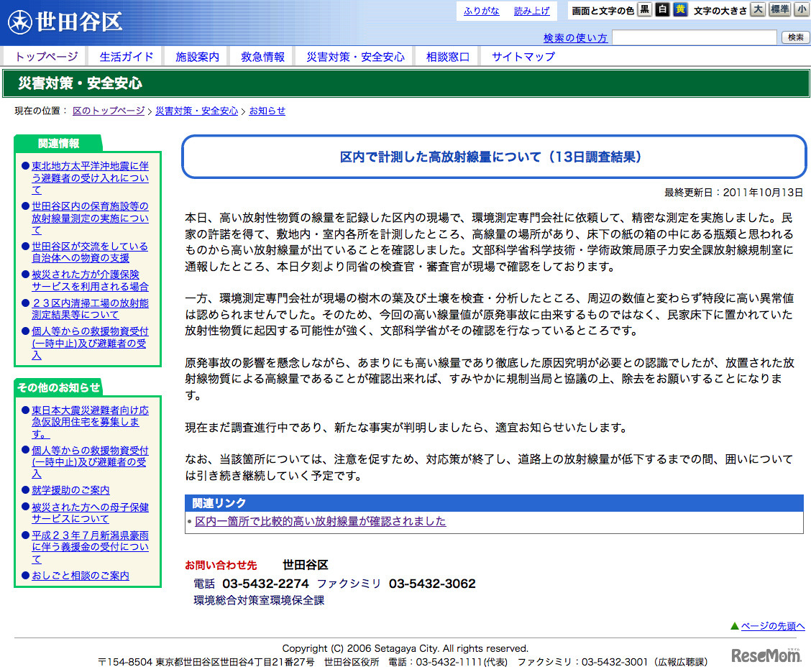Screen dimensions: 811x672
Task: Select the yellow (黄) screen color button
Action: pos(679,10)
